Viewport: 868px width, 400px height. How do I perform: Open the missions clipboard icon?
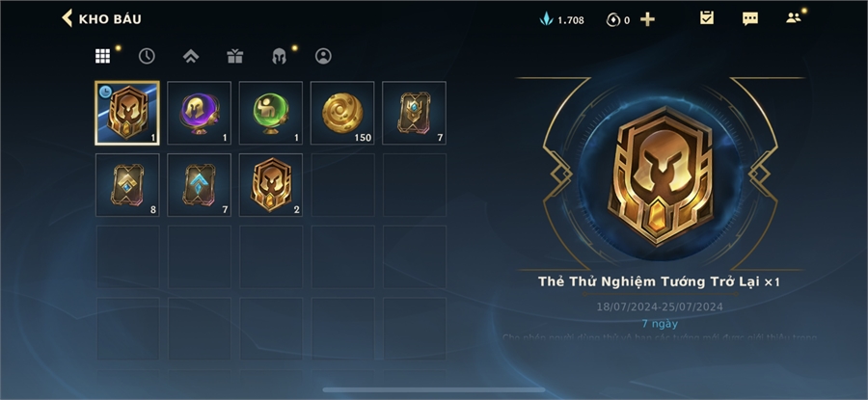(707, 18)
